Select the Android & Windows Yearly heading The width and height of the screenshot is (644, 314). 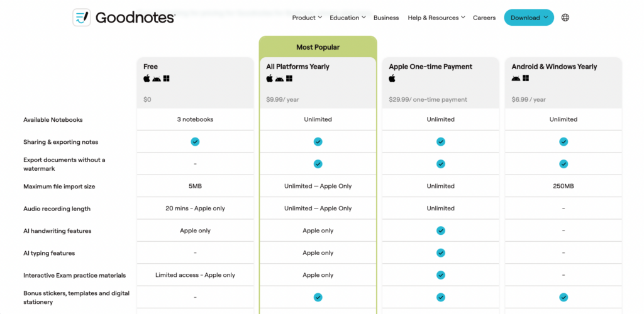pyautogui.click(x=554, y=67)
